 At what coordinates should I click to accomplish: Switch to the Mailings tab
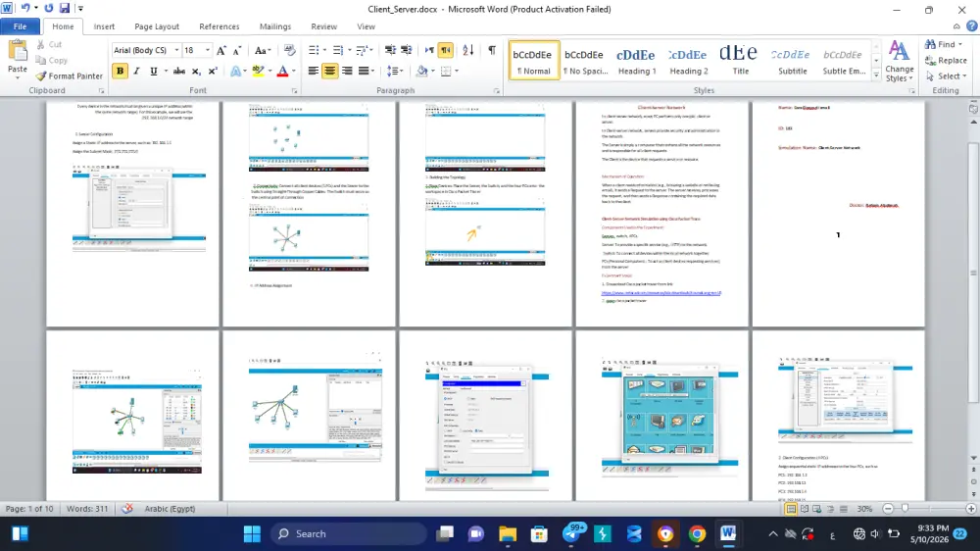275,26
